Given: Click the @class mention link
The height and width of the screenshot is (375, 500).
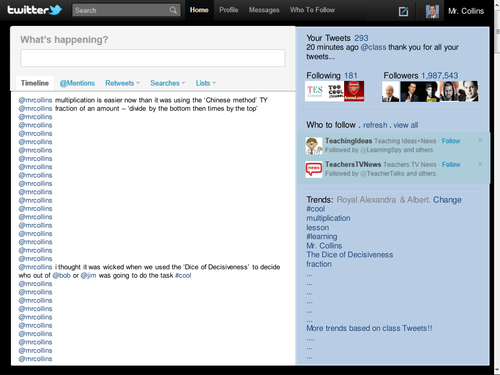Looking at the screenshot, I should click(x=373, y=47).
